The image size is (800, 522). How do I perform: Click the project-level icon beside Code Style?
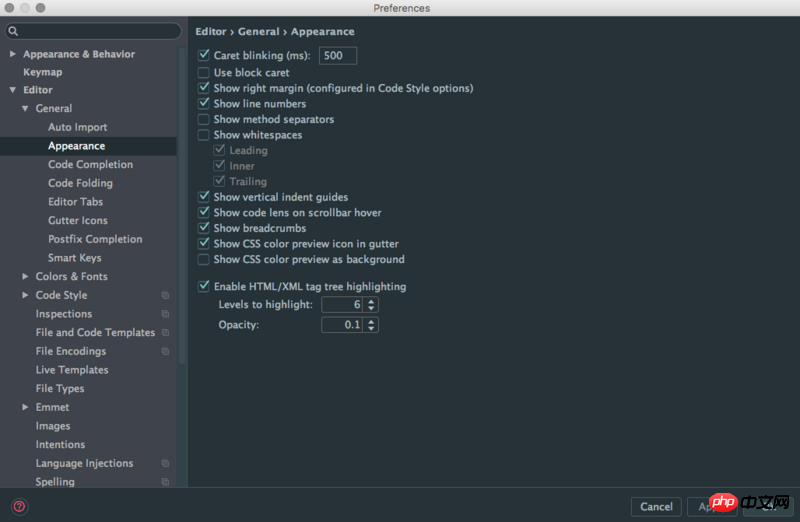click(165, 295)
